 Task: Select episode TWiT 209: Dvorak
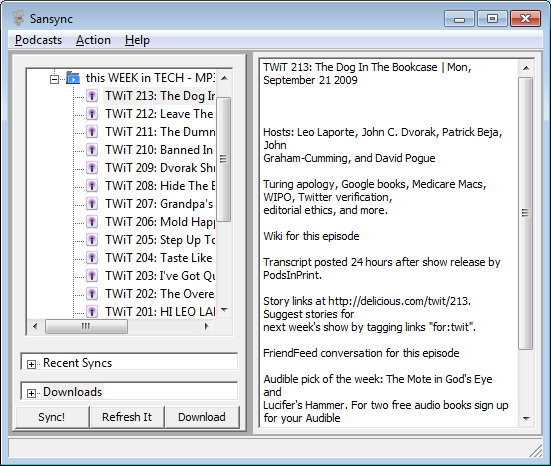pos(160,168)
